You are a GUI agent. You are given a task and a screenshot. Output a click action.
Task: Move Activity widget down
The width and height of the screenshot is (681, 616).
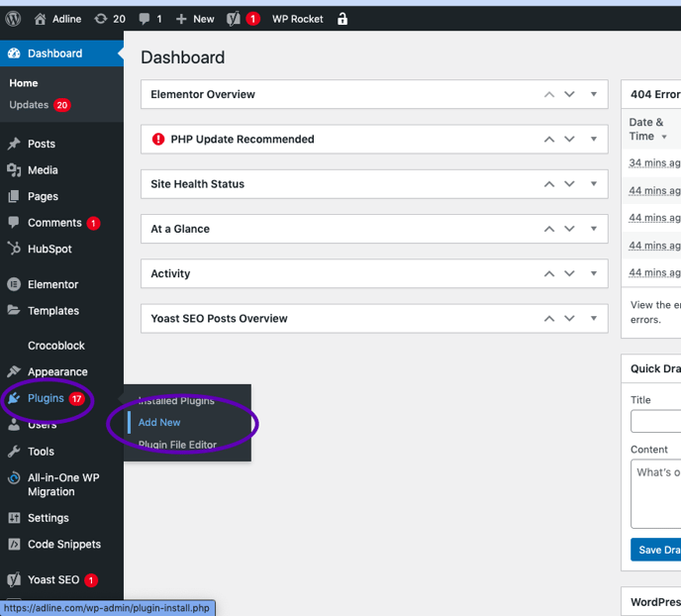(569, 273)
